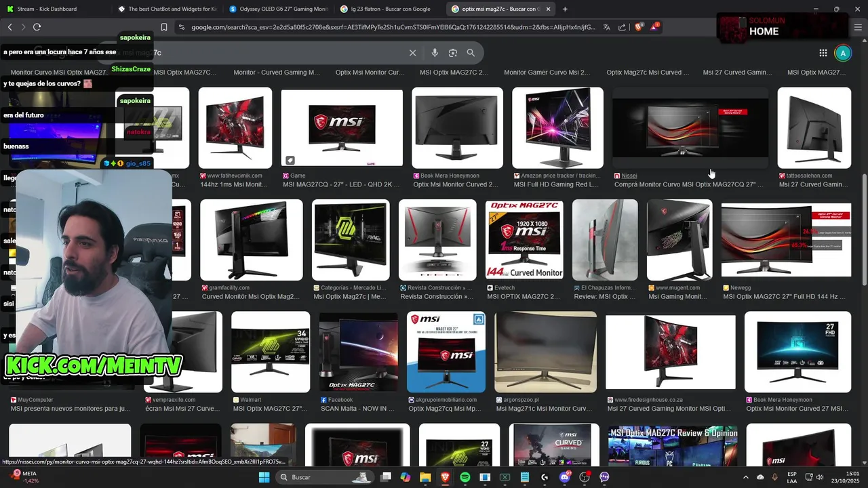Image resolution: width=868 pixels, height=488 pixels.
Task: Reload the current page
Action: [x=37, y=27]
